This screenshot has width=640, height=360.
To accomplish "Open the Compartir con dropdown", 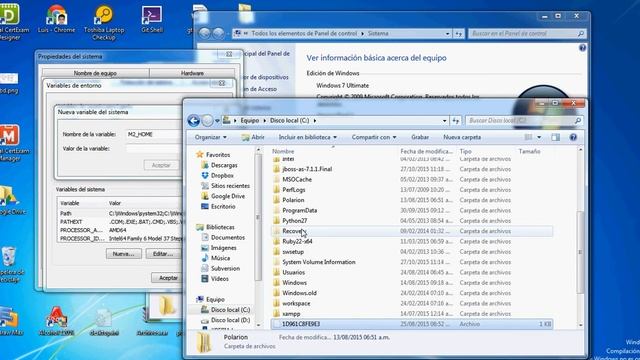I will pos(374,137).
